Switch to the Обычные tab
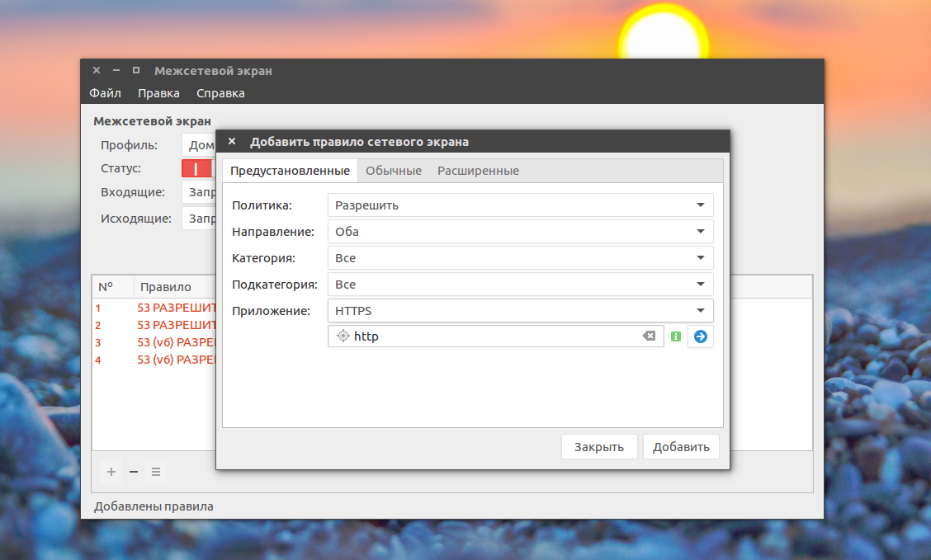This screenshot has height=560, width=931. (394, 171)
